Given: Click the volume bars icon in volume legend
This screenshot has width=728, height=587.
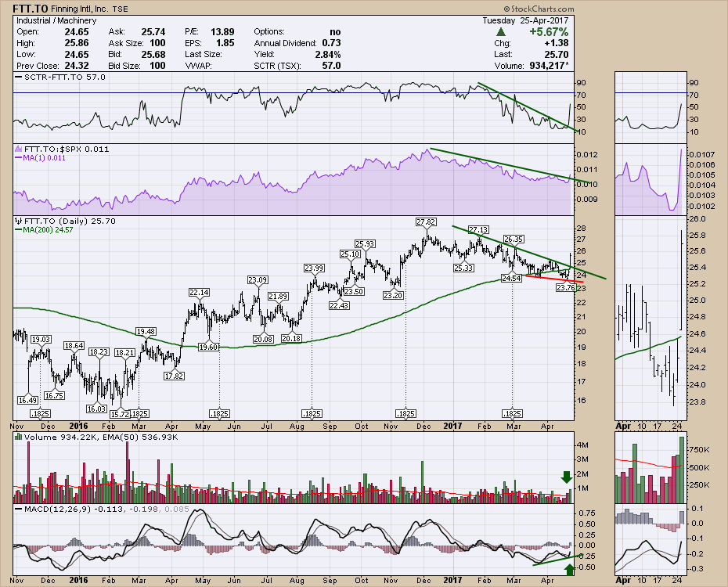Looking at the screenshot, I should click(x=19, y=437).
